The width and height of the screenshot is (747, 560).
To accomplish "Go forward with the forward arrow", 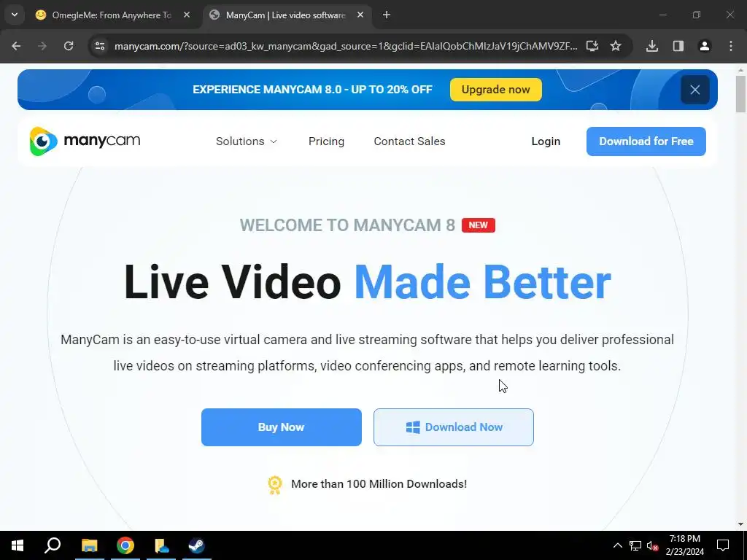I will (x=42, y=46).
